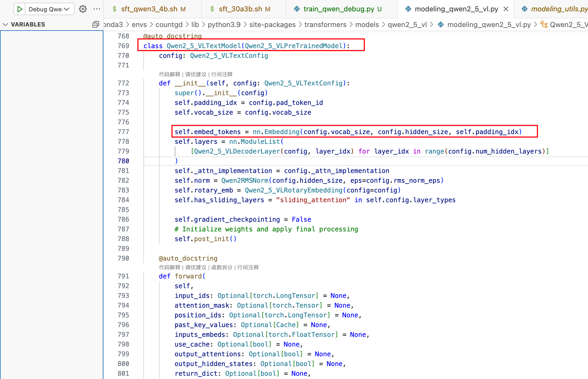Place the cursor on the self.post_init() line

[x=206, y=239]
